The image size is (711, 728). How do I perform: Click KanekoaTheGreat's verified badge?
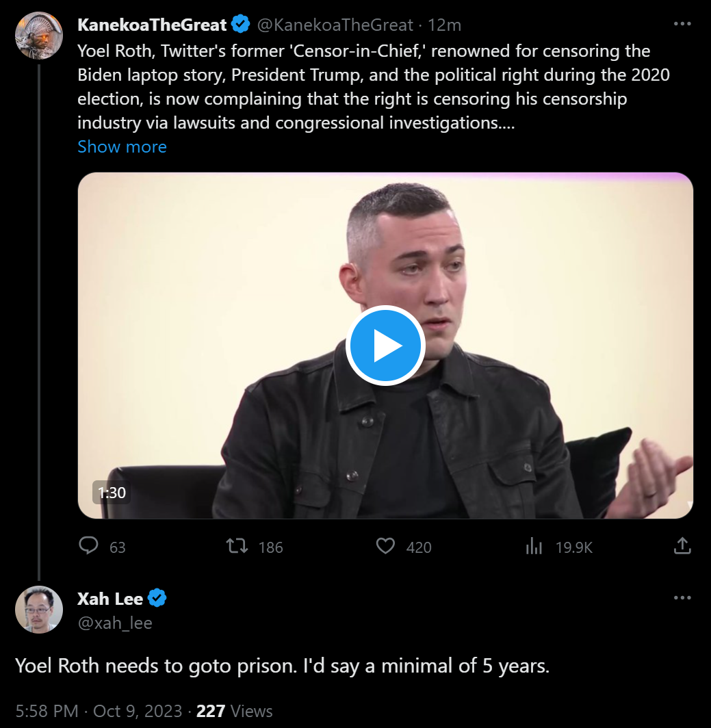click(240, 25)
